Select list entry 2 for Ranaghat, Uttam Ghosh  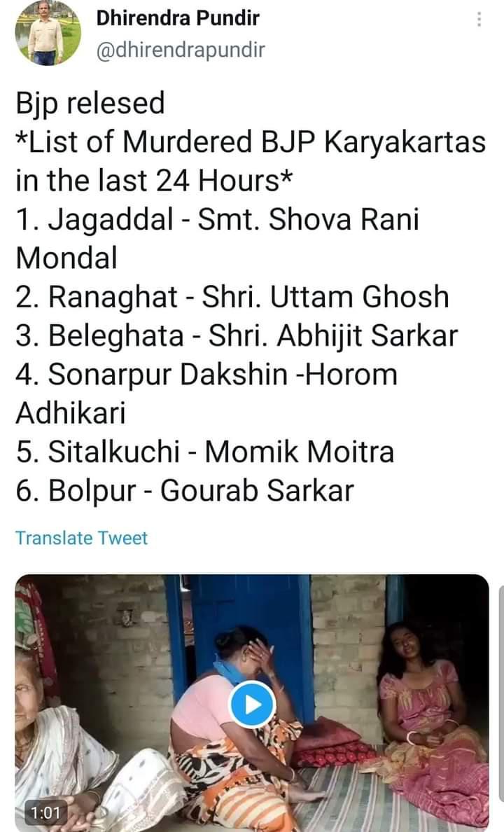point(232,297)
